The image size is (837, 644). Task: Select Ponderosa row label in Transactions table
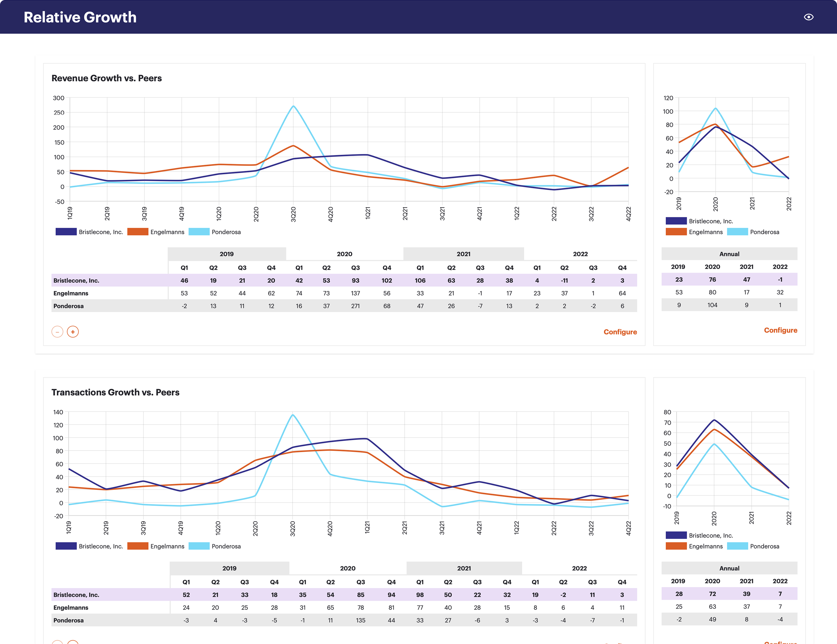tap(69, 620)
